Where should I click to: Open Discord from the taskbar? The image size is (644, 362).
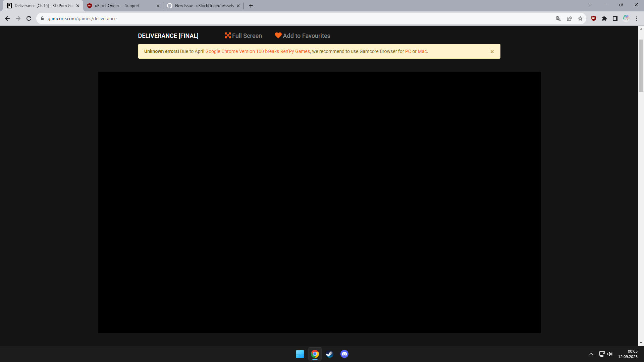(x=344, y=354)
